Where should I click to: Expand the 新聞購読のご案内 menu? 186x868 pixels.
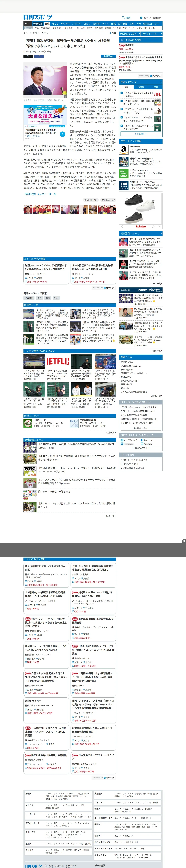130,34
